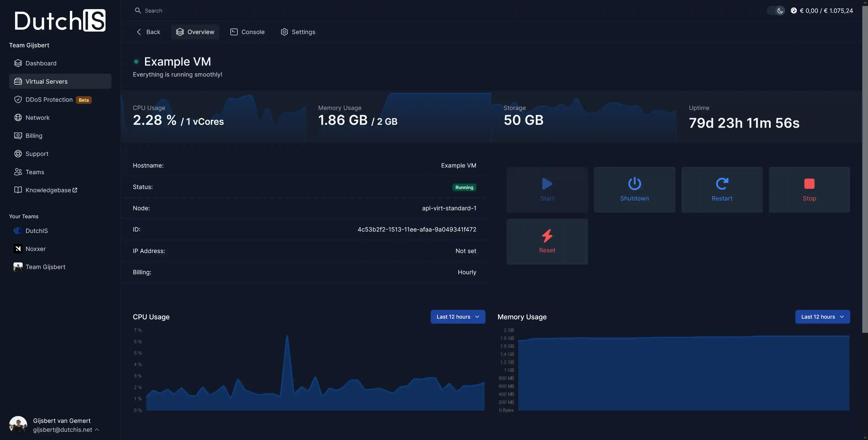
Task: Click the Knowledgebase book icon
Action: click(18, 190)
